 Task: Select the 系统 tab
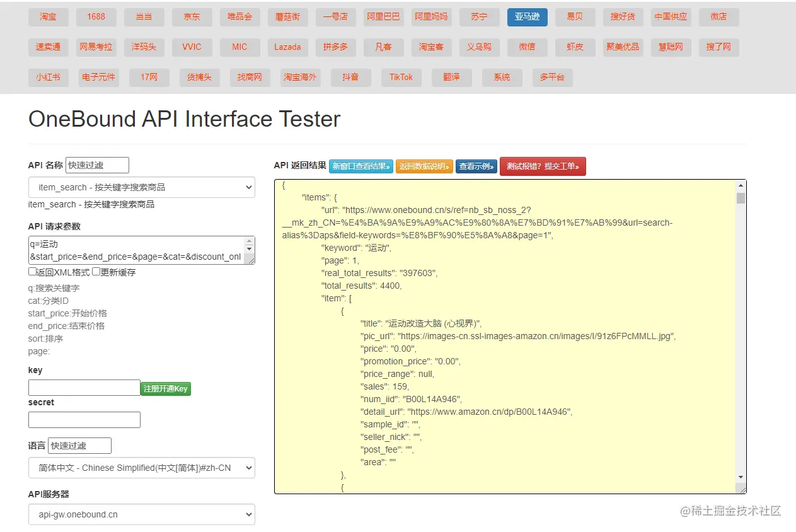502,78
